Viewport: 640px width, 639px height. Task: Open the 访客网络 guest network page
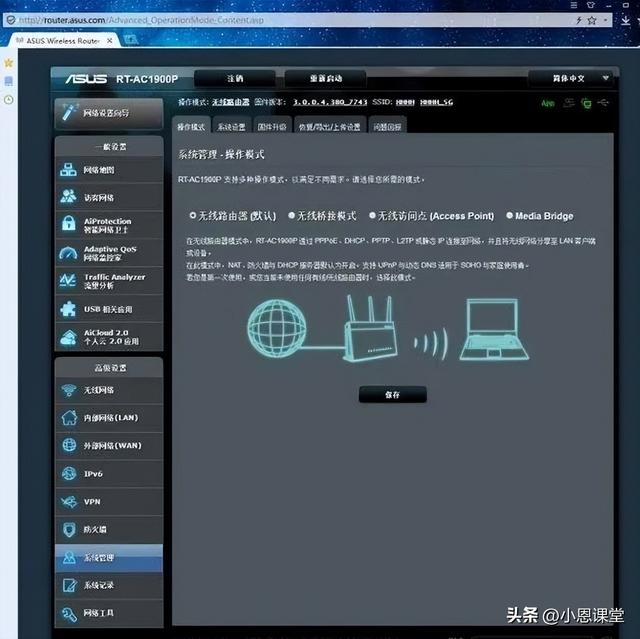pos(109,197)
